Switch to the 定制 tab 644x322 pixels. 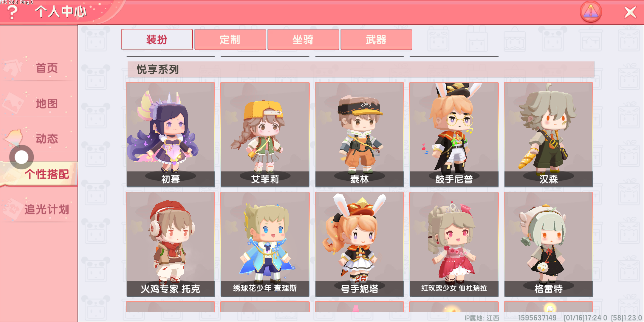point(230,39)
